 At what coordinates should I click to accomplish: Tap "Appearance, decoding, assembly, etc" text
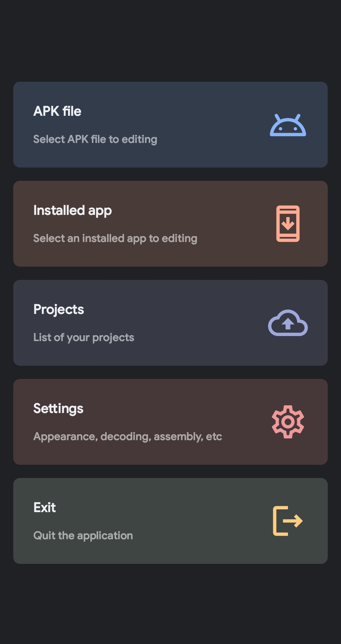[128, 436]
